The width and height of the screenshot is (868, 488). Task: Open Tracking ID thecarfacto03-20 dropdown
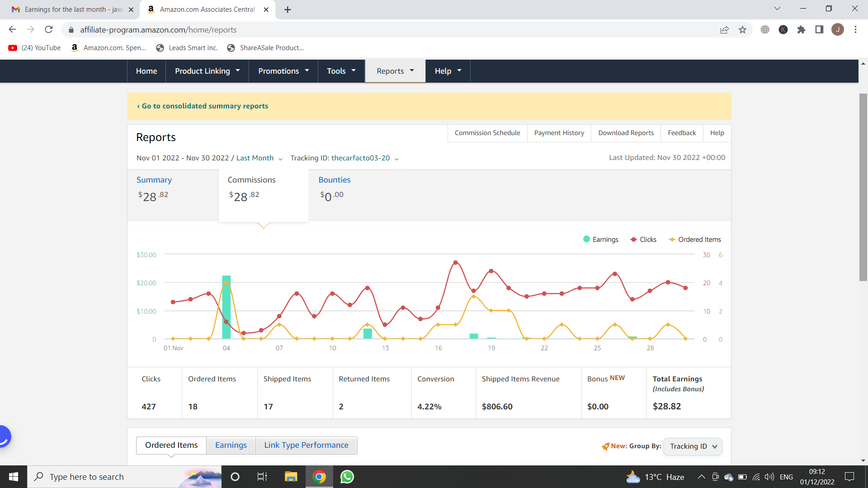pyautogui.click(x=365, y=158)
